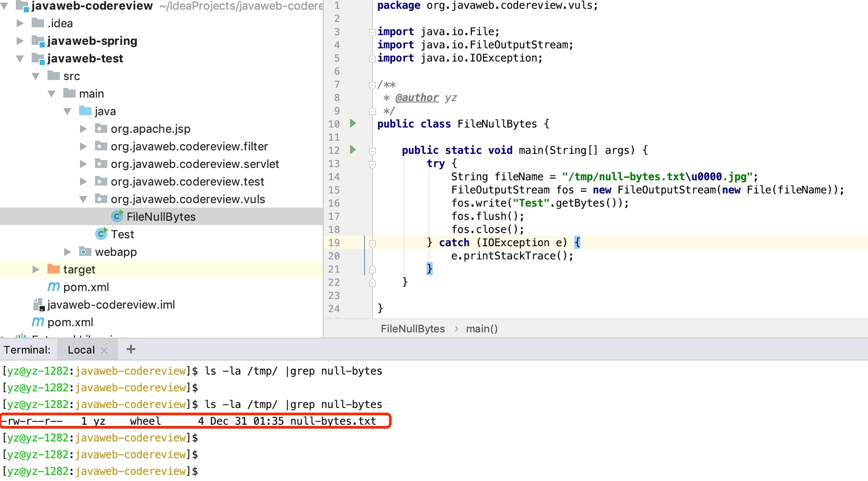This screenshot has height=481, width=868.
Task: Select the FileNullBytes class icon in tree
Action: [x=117, y=216]
